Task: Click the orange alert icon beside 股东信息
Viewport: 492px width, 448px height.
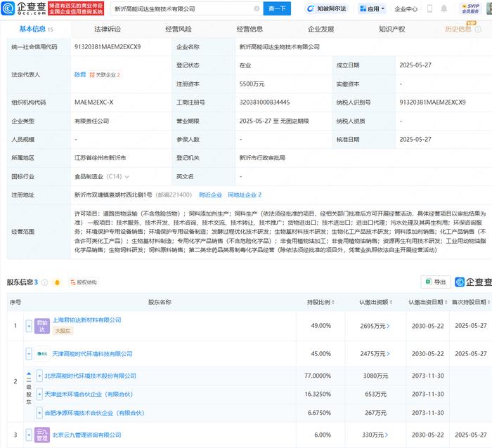Action: 57,282
